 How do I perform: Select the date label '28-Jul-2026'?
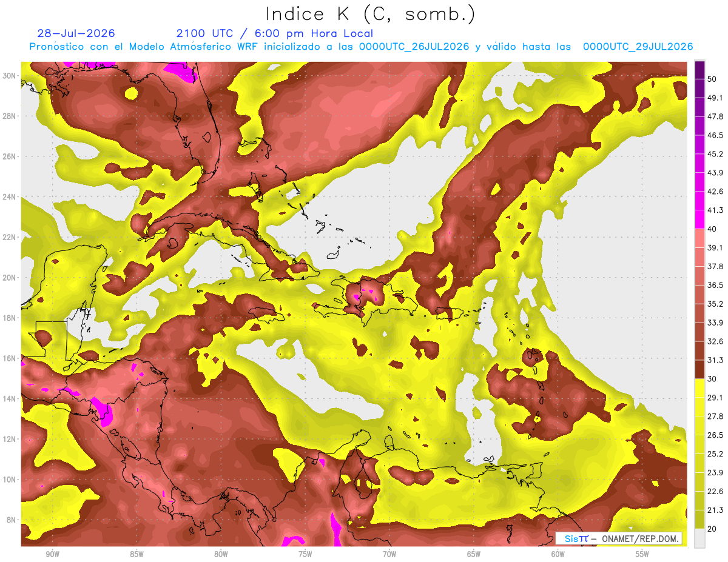pos(76,33)
